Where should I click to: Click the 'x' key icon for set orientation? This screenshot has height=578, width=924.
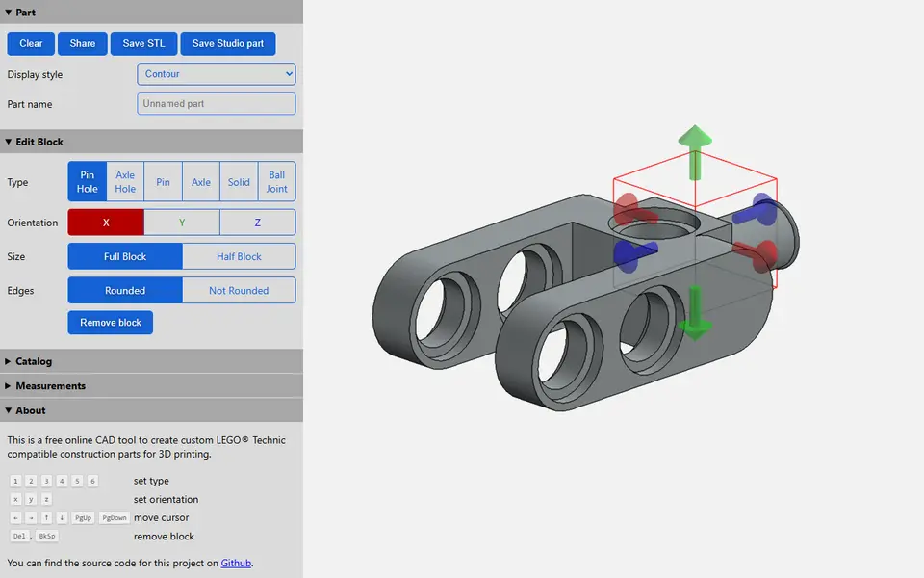pyautogui.click(x=16, y=499)
